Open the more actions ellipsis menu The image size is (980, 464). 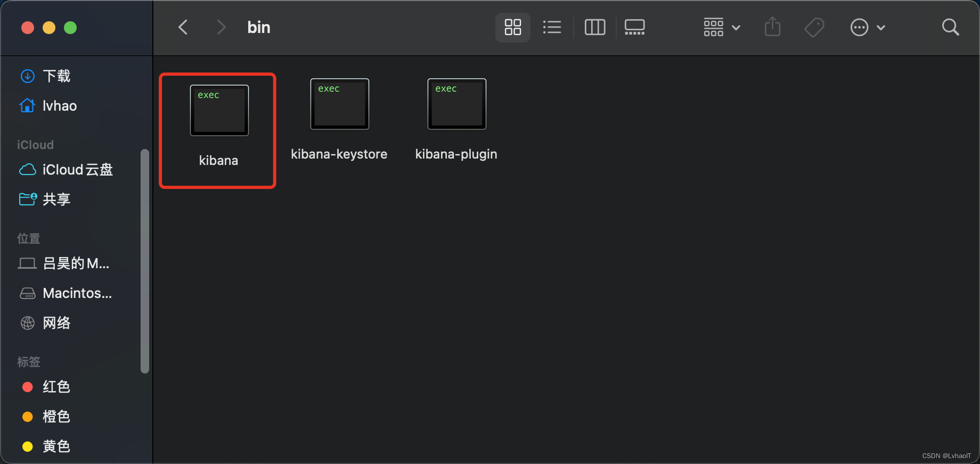(x=868, y=27)
